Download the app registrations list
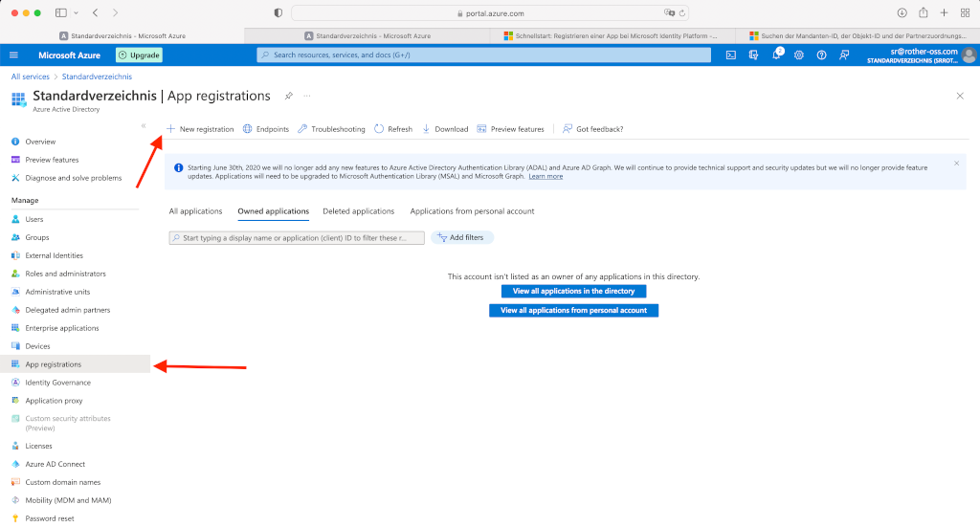 tap(445, 128)
